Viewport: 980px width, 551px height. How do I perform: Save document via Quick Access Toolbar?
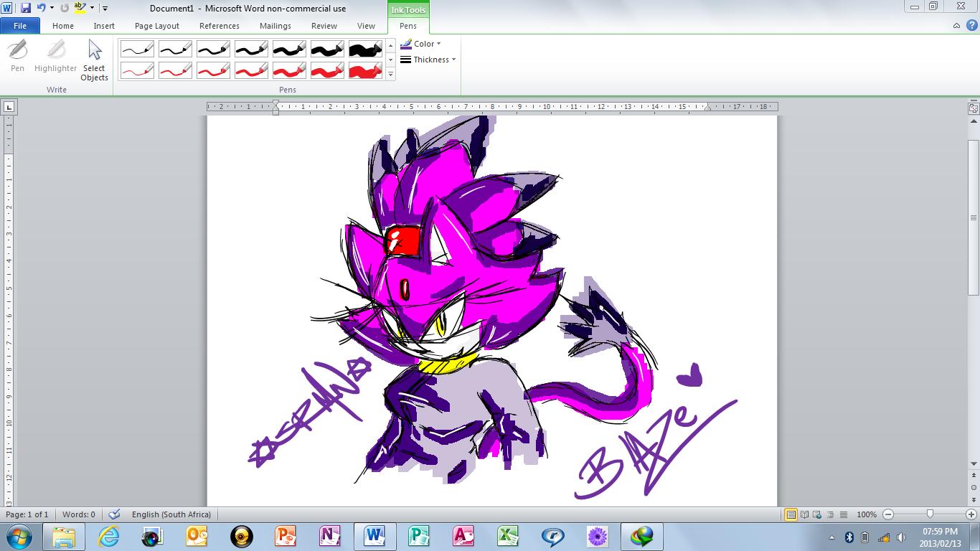[26, 8]
